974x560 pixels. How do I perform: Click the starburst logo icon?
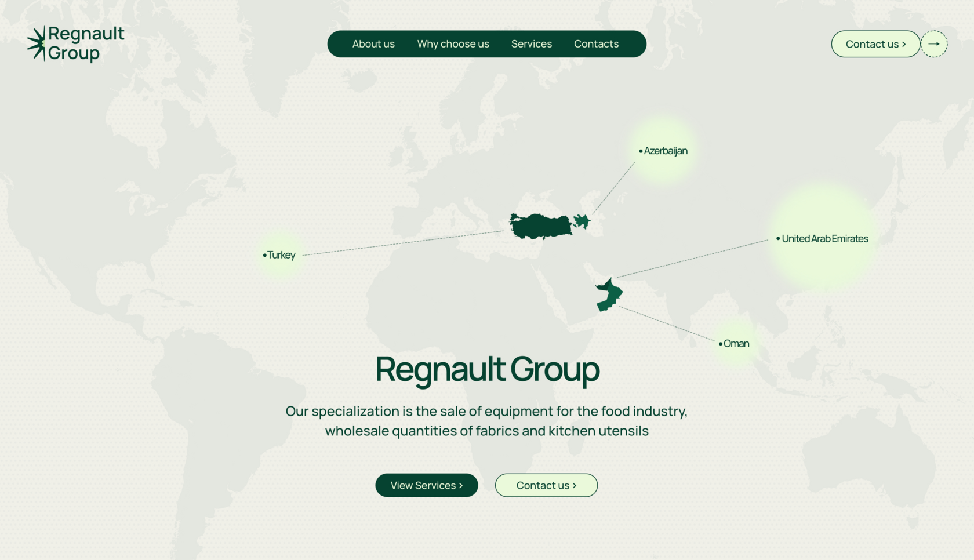coord(37,43)
